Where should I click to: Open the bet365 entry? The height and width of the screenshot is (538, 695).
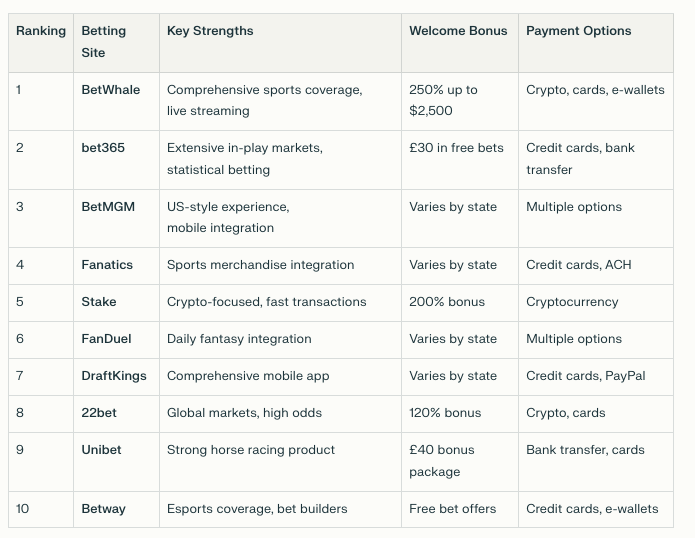103,148
